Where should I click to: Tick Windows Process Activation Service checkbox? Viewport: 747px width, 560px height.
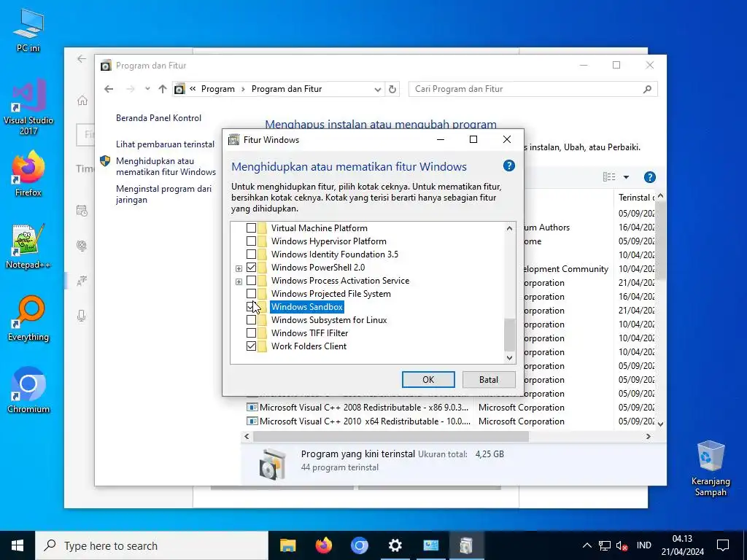251,281
